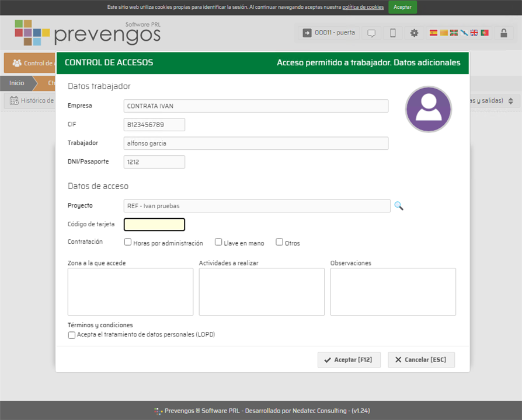Image resolution: width=522 pixels, height=420 pixels.
Task: Choose the Portuguese flag language
Action: [484, 33]
